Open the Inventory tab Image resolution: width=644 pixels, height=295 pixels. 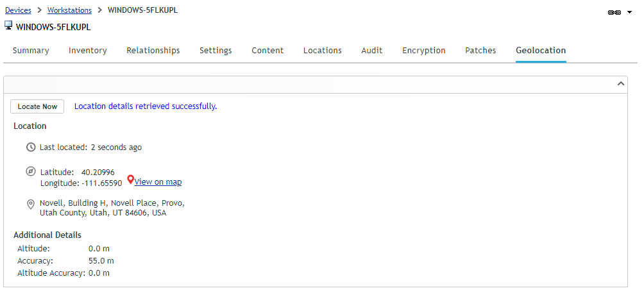point(87,51)
